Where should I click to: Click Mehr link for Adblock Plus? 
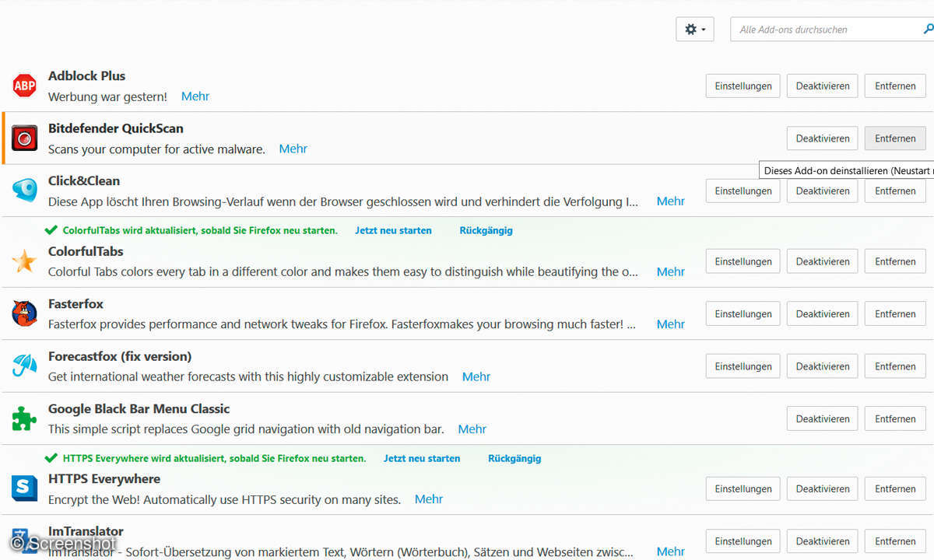pos(195,96)
